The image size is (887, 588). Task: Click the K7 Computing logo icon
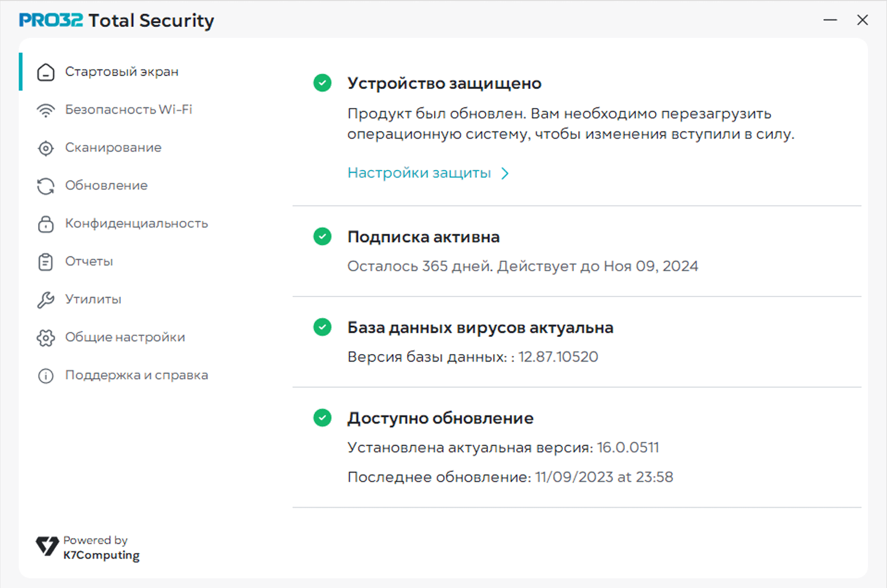[47, 546]
